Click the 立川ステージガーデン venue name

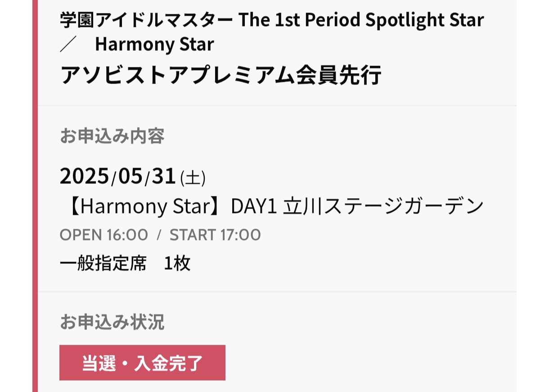point(383,207)
